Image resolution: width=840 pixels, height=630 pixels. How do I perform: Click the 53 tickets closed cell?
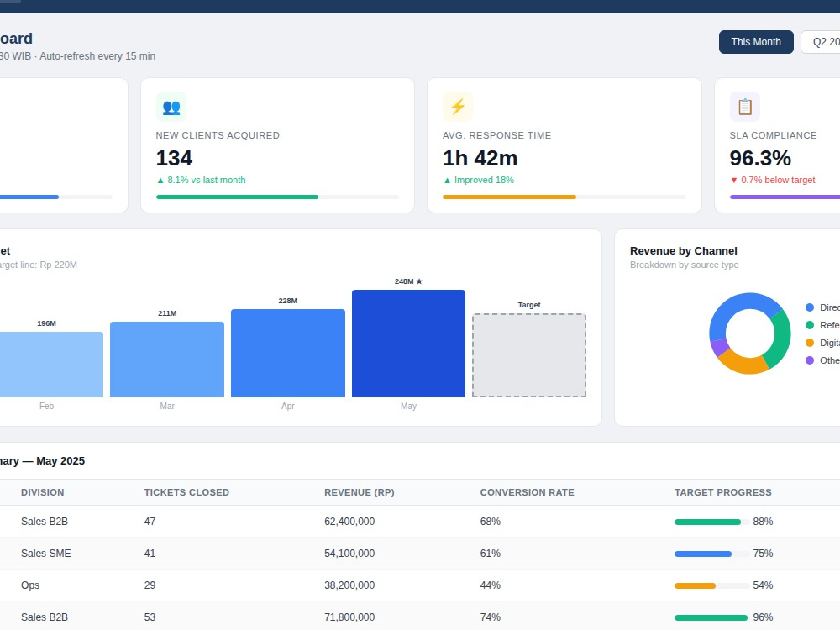[x=150, y=617]
